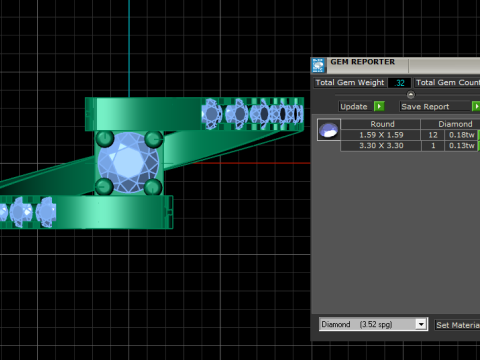The height and width of the screenshot is (360, 480).
Task: Click the quantity 1 cell in 3.30 row
Action: coord(433,146)
